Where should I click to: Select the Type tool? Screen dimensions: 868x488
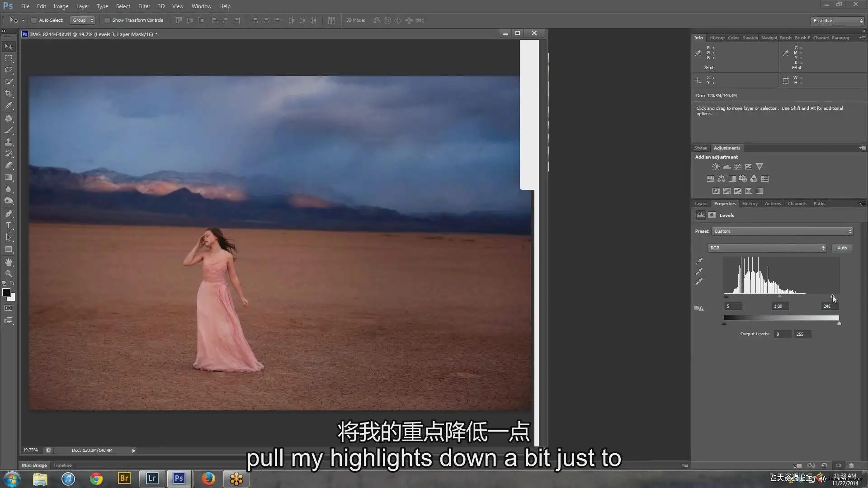coord(9,225)
